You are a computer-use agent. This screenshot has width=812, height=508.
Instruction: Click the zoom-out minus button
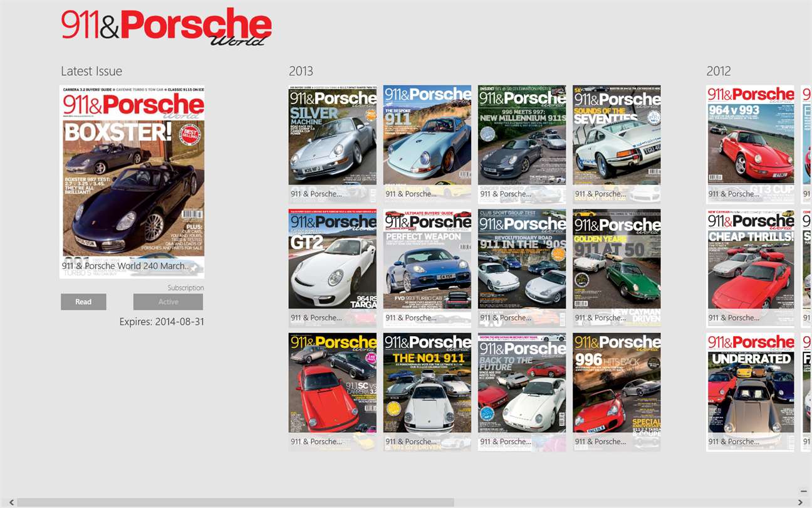[804, 491]
